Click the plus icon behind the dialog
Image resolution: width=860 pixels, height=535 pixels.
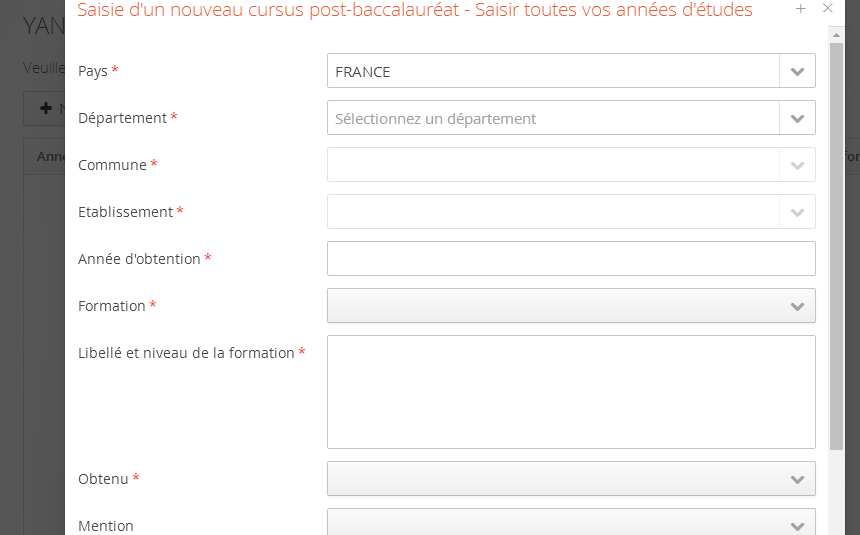[46, 108]
